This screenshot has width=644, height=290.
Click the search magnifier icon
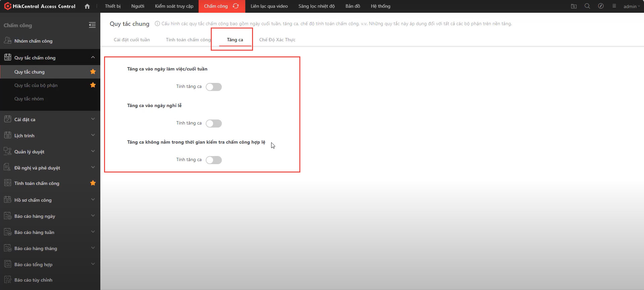pos(587,6)
